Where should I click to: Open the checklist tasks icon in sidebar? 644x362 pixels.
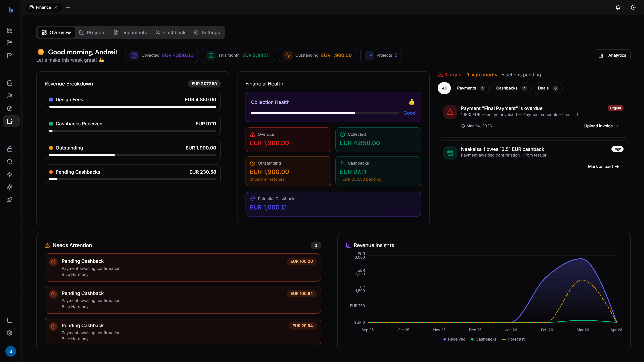pyautogui.click(x=10, y=55)
